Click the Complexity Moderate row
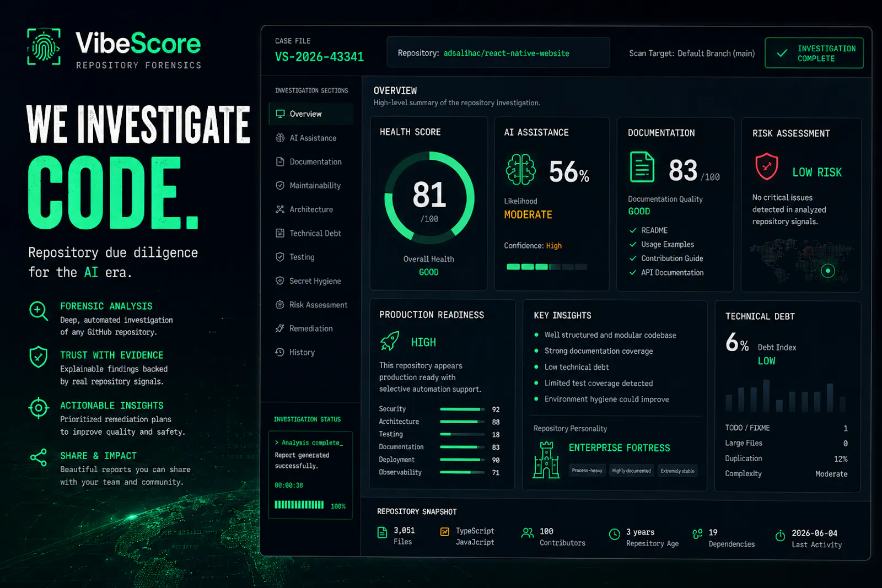The height and width of the screenshot is (588, 882). 786,474
